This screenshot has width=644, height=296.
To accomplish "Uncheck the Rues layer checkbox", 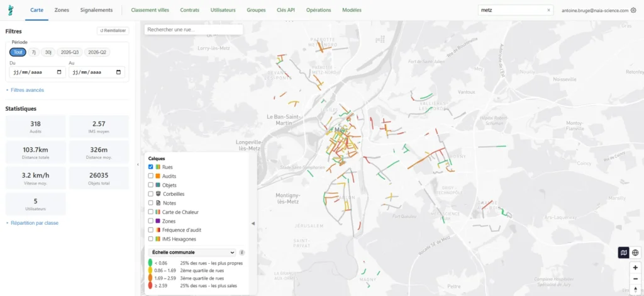I will 151,167.
